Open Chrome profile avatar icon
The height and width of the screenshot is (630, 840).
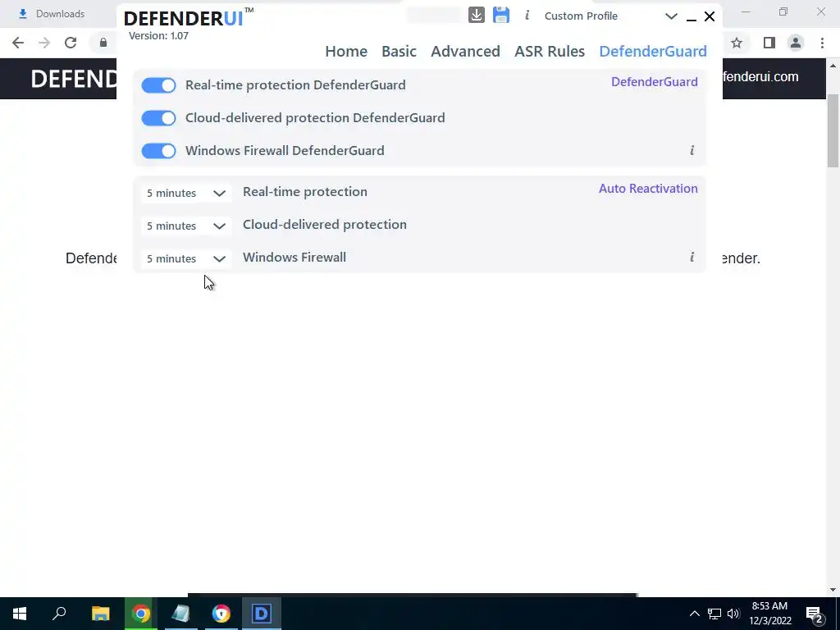pos(796,43)
